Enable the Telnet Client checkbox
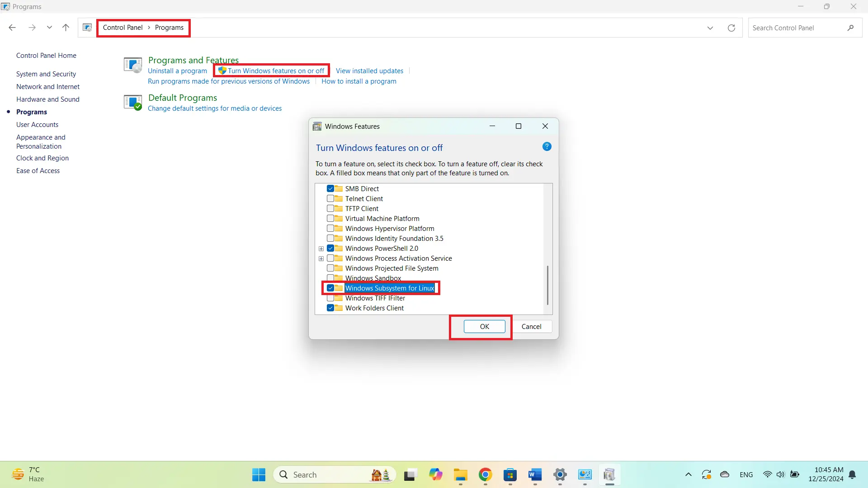This screenshot has width=868, height=488. point(330,199)
